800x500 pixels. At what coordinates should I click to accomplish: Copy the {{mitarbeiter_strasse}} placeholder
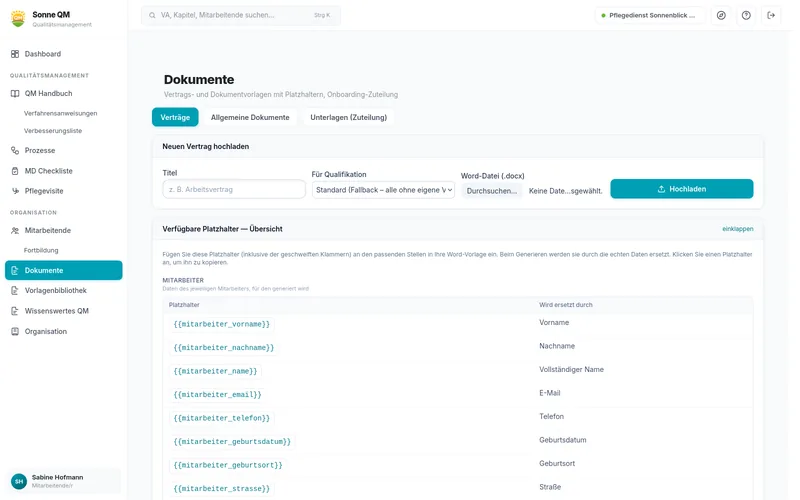221,489
